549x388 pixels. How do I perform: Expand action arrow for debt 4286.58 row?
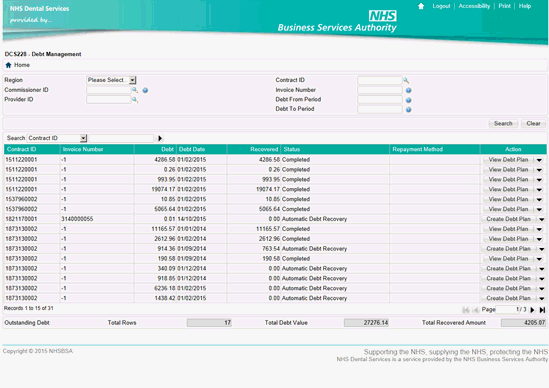tap(539, 160)
